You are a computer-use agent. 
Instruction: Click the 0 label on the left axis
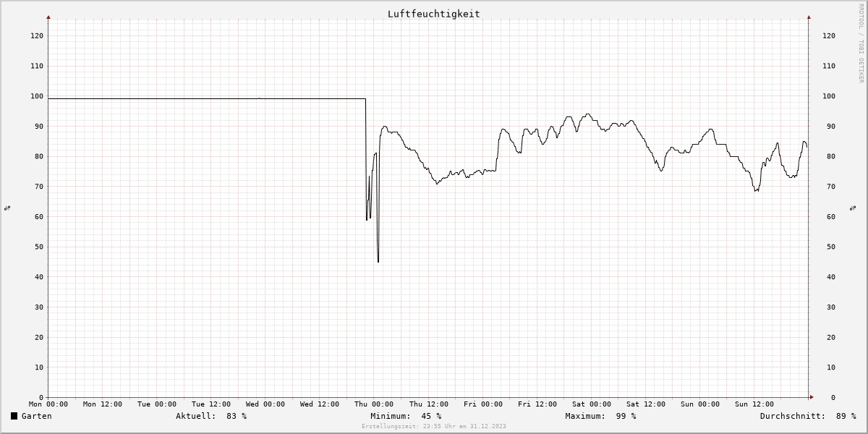[42, 397]
